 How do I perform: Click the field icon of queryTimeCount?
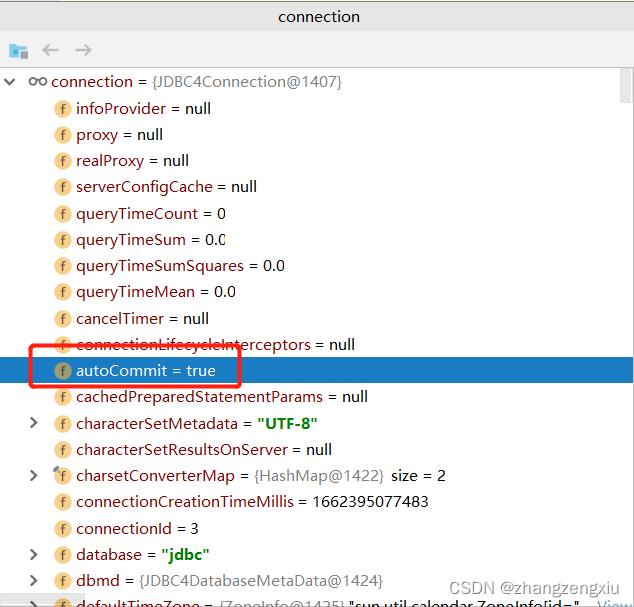[63, 214]
